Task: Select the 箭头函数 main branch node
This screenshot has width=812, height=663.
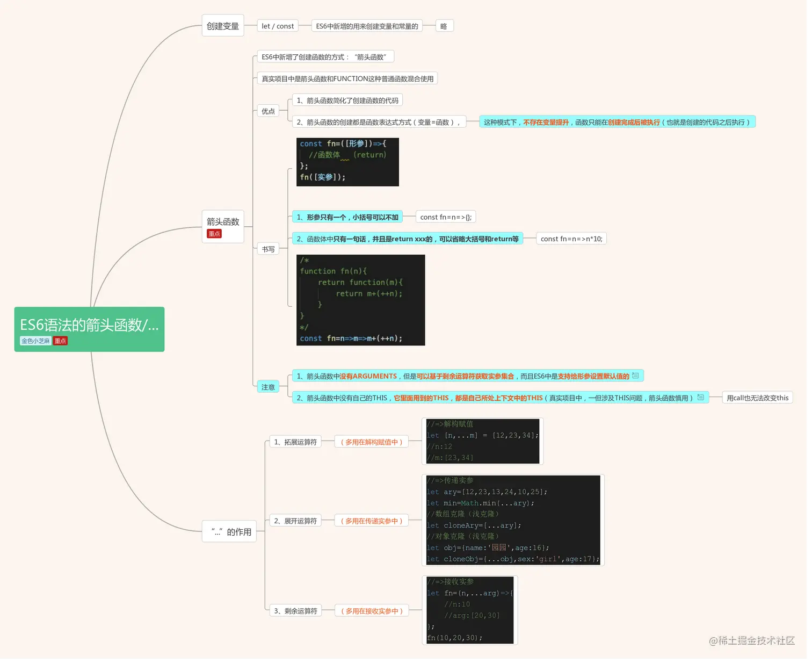Action: (223, 227)
